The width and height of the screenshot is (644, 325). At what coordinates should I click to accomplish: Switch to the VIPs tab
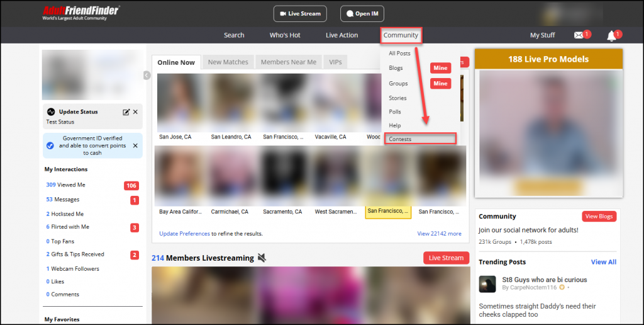point(335,62)
